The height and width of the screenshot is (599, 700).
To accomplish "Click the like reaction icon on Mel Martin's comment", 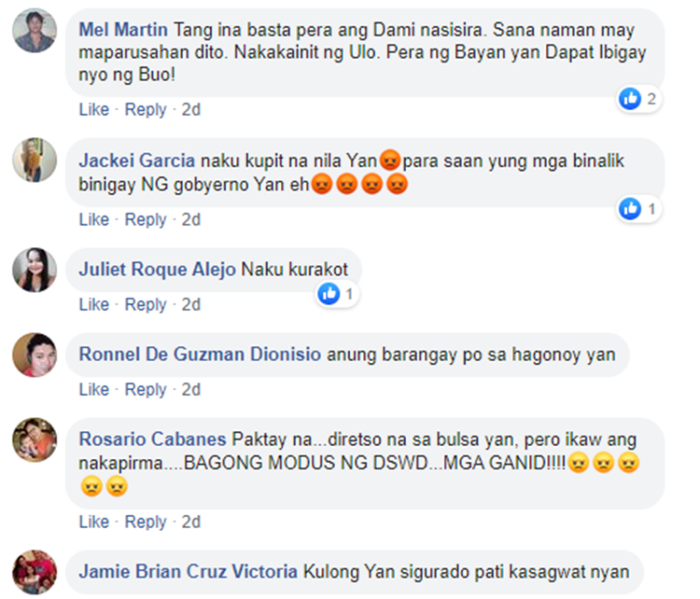I will (x=630, y=98).
